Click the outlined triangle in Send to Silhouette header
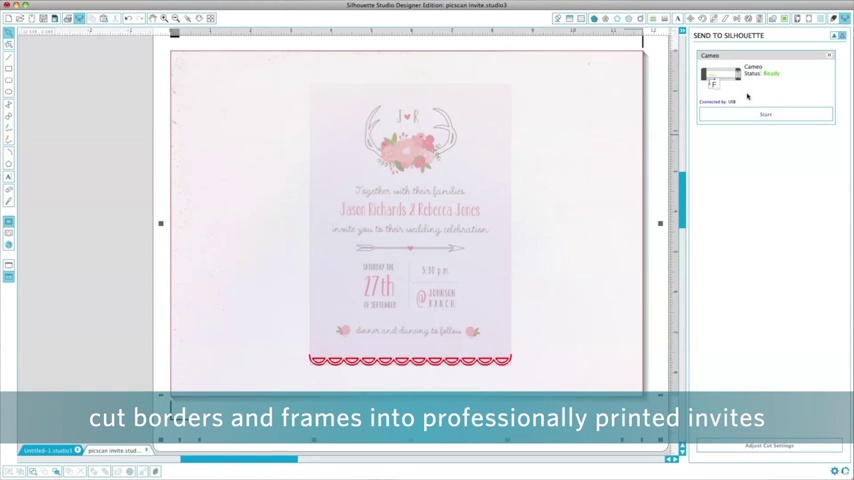 (x=843, y=35)
